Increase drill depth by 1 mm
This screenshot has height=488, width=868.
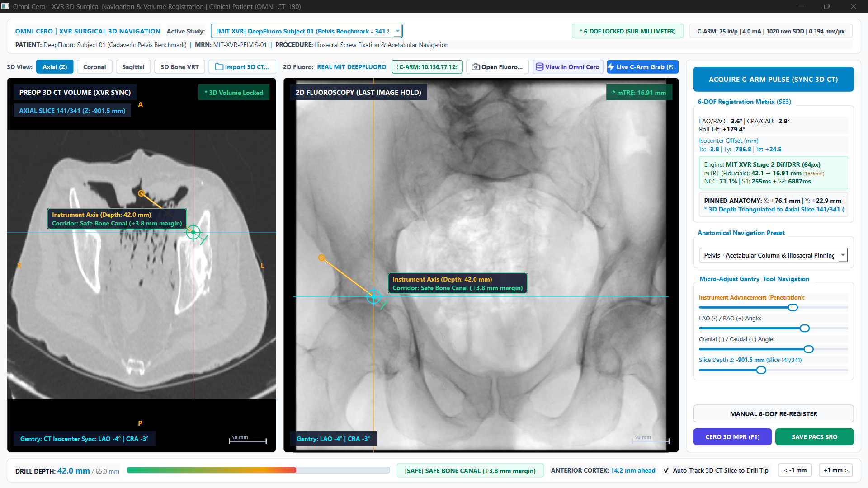(x=835, y=470)
